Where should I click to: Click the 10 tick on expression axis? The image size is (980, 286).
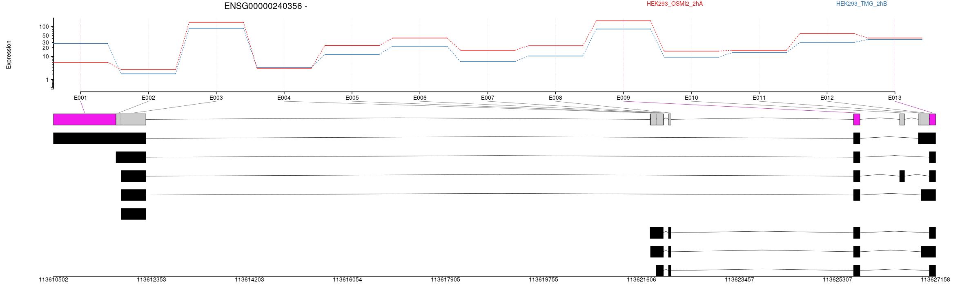coord(46,56)
